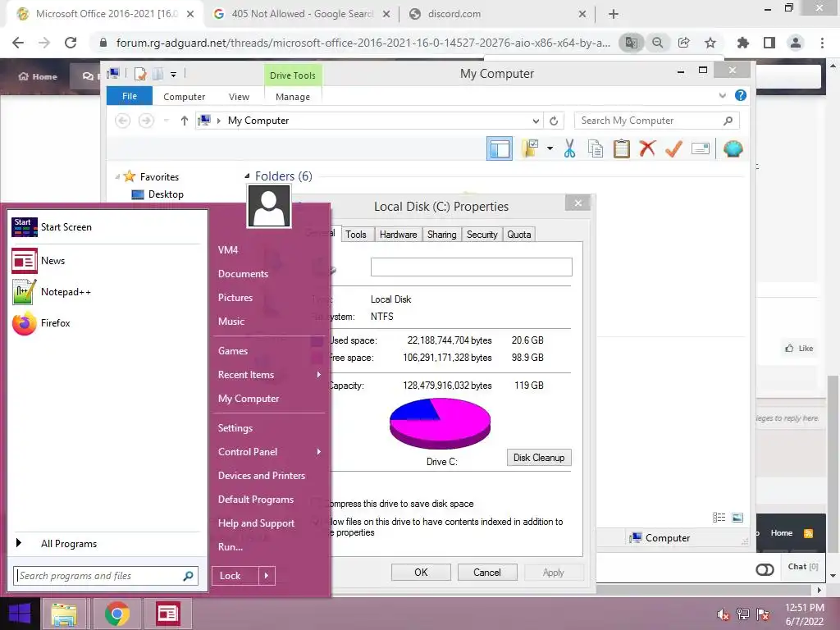Expand the ribbon with the chevron near Help
Image resolution: width=840 pixels, height=630 pixels.
point(722,95)
